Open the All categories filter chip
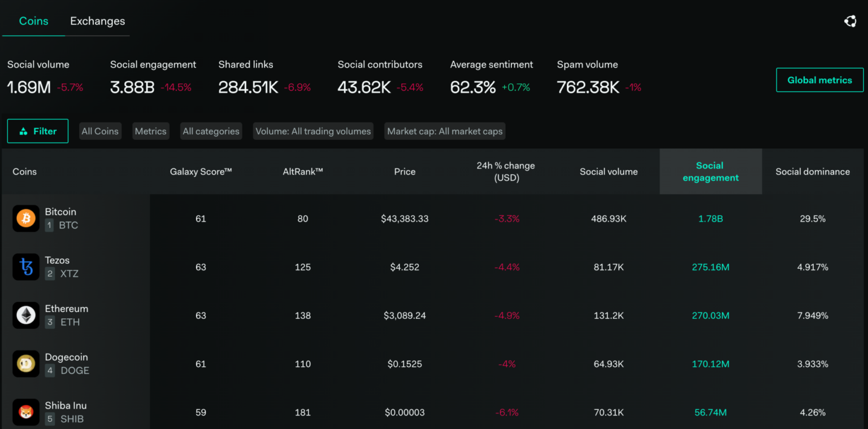Screen dimensions: 868x429 [211, 131]
